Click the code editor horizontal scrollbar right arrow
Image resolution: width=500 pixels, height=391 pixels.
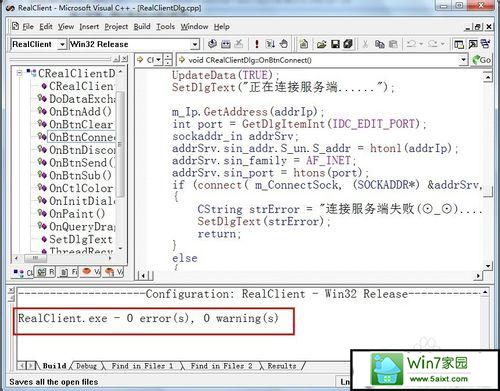tap(479, 276)
